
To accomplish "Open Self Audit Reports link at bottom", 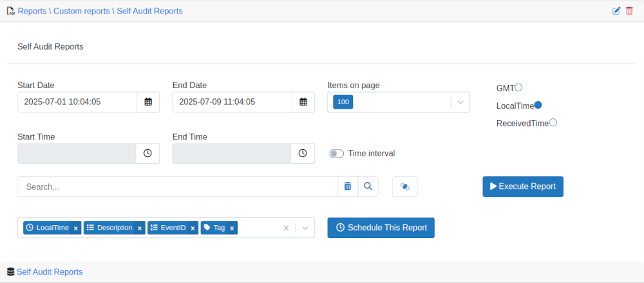I will (50, 272).
